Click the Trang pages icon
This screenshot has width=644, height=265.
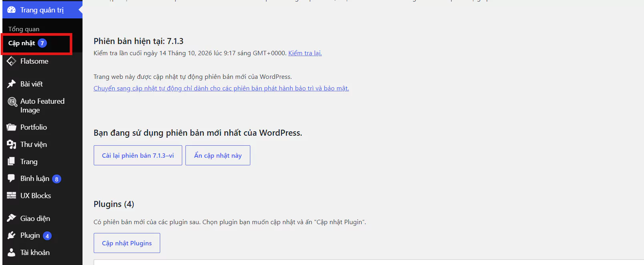point(11,162)
